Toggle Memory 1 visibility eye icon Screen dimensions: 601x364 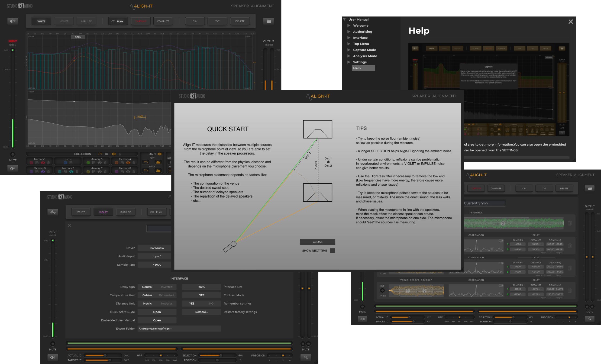[x=43, y=163]
